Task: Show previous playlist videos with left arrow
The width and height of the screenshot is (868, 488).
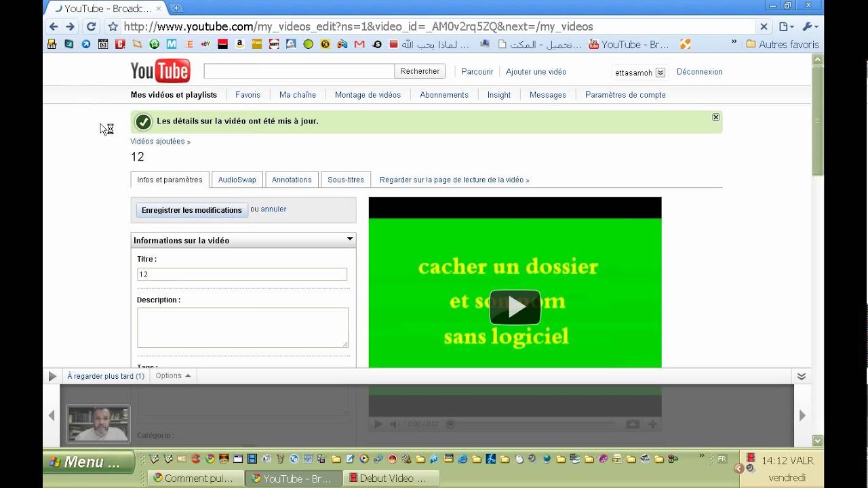Action: [x=52, y=416]
